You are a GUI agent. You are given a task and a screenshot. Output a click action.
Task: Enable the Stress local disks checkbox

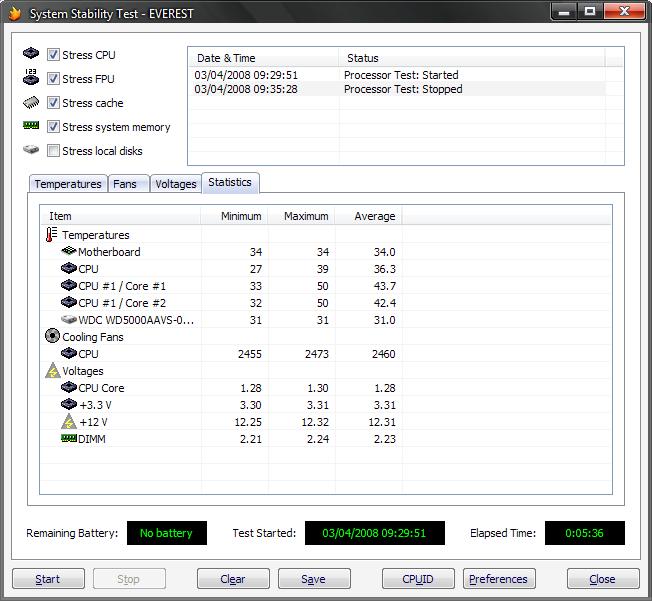click(x=53, y=151)
